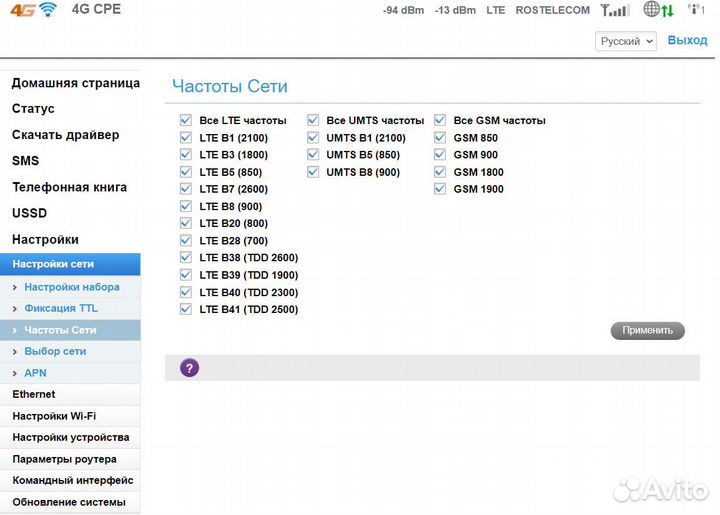
Task: Uncheck LTE B3 (1800) band
Action: 186,155
